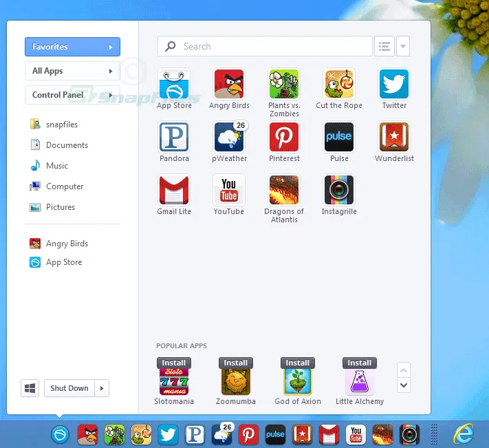The height and width of the screenshot is (448, 489).
Task: Open view options dropdown arrow beside search
Action: (x=403, y=47)
